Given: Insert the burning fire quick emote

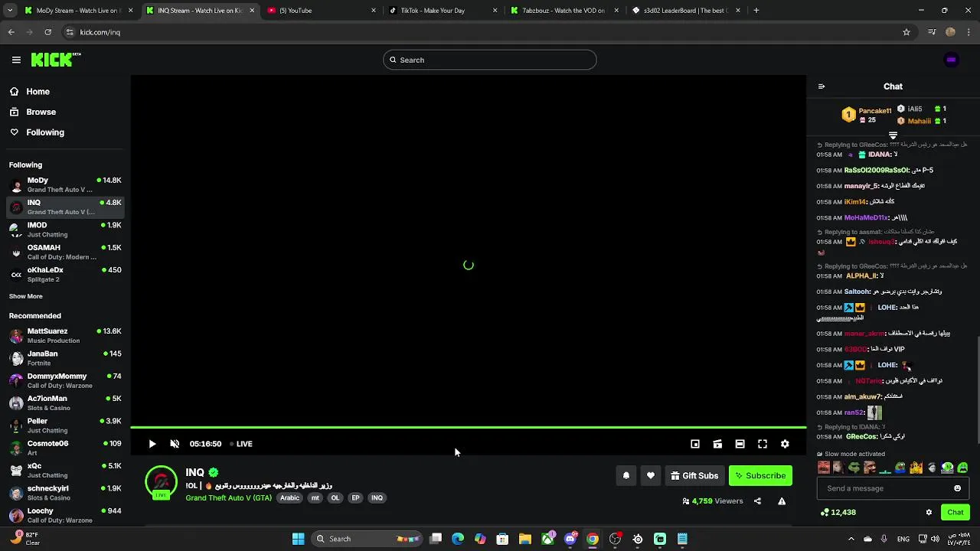Looking at the screenshot, I should [916, 468].
